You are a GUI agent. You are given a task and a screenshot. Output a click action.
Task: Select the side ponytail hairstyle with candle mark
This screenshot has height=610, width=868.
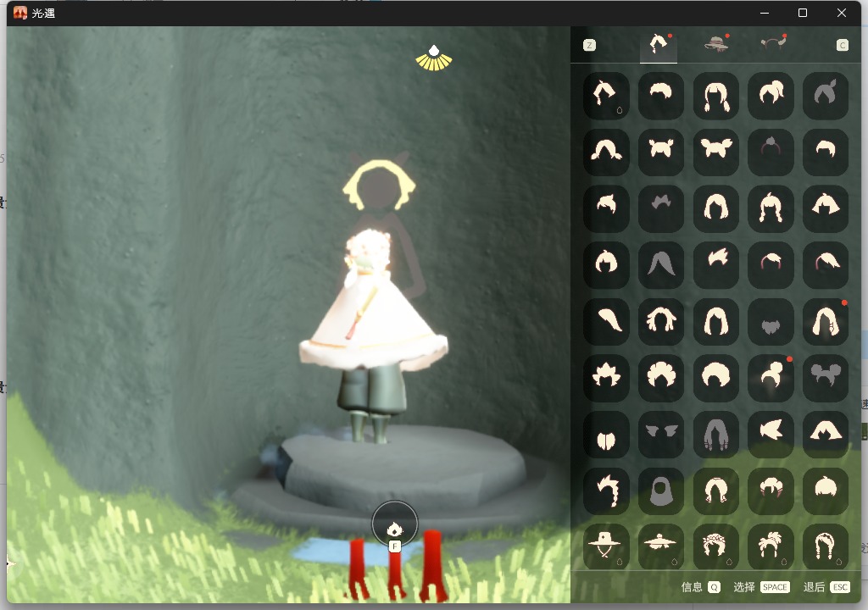(x=606, y=95)
